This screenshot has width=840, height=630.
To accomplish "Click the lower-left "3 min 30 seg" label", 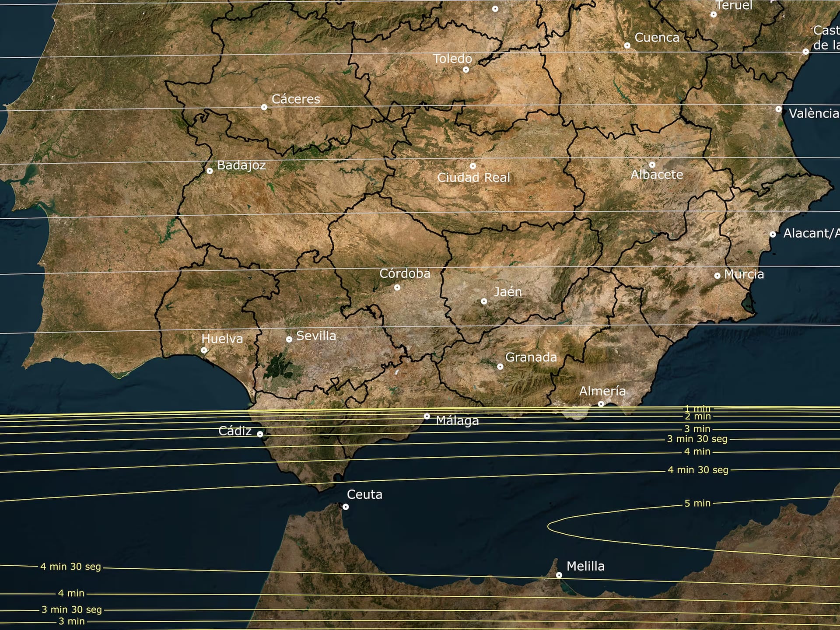I will pos(72,609).
